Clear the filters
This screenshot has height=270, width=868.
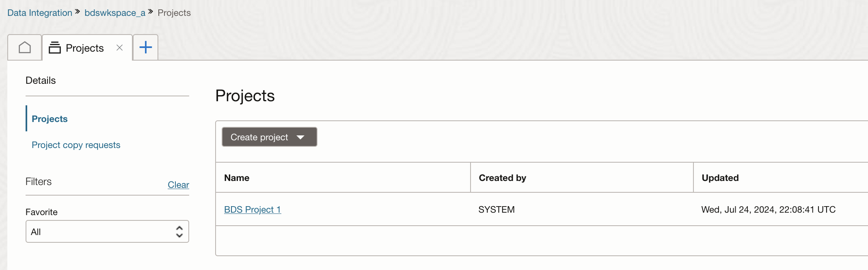(178, 185)
